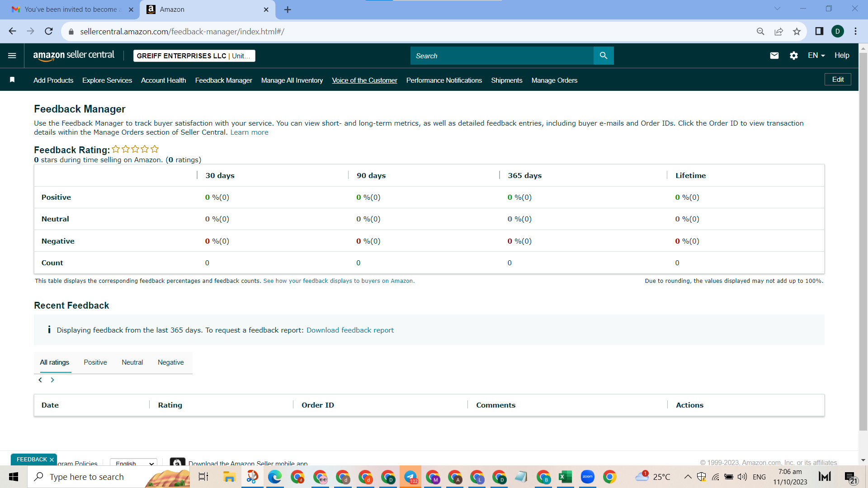868x488 pixels.
Task: Go to the next feedback page
Action: coord(52,380)
